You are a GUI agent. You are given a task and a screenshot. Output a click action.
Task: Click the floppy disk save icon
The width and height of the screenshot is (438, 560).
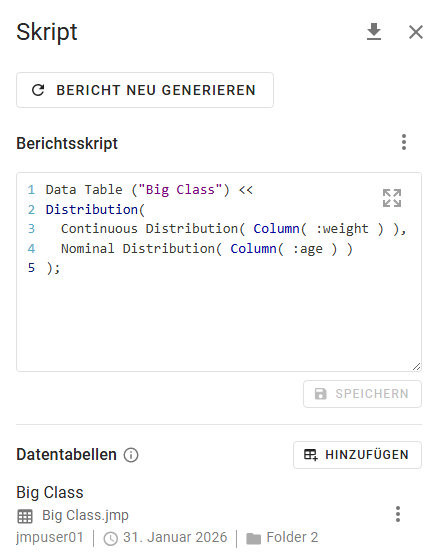pyautogui.click(x=320, y=394)
